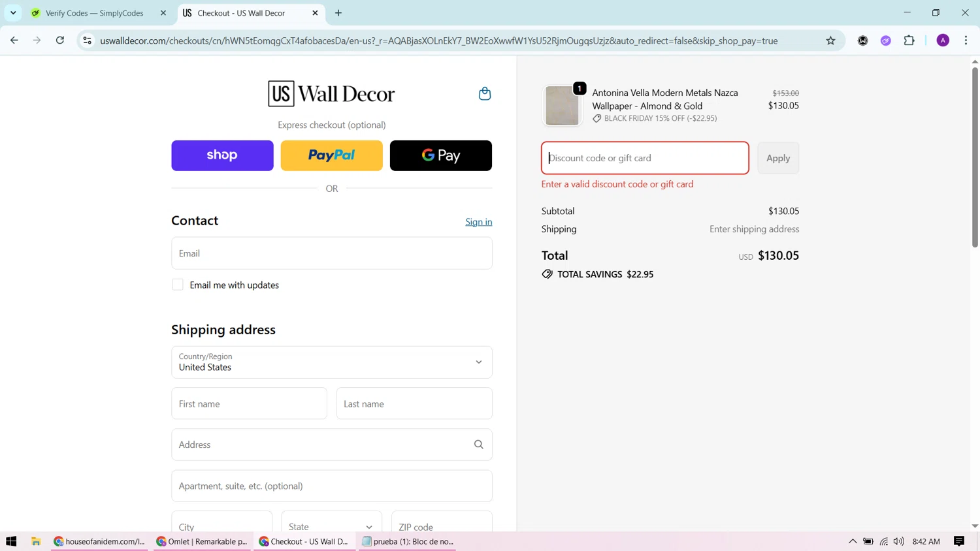Screen dimensions: 980x551
Task: Click the browser forward arrow
Action: click(x=37, y=40)
